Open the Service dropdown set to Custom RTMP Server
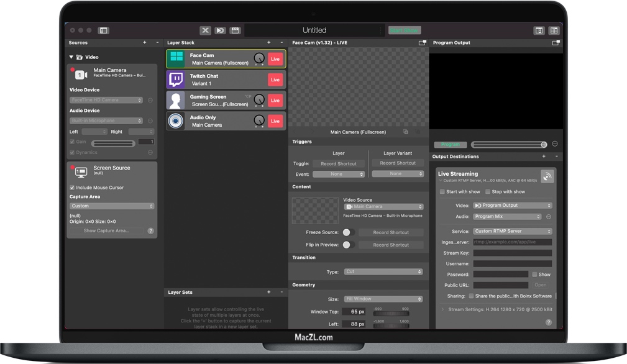Viewport: 627px width, 364px height. click(512, 231)
